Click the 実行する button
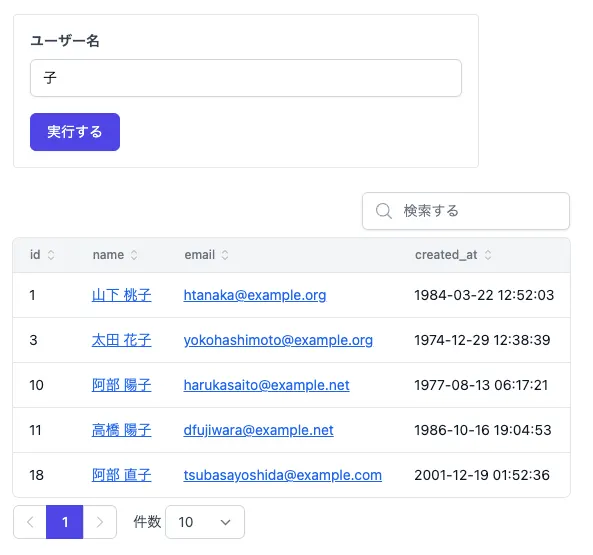The width and height of the screenshot is (593, 555). pos(75,132)
